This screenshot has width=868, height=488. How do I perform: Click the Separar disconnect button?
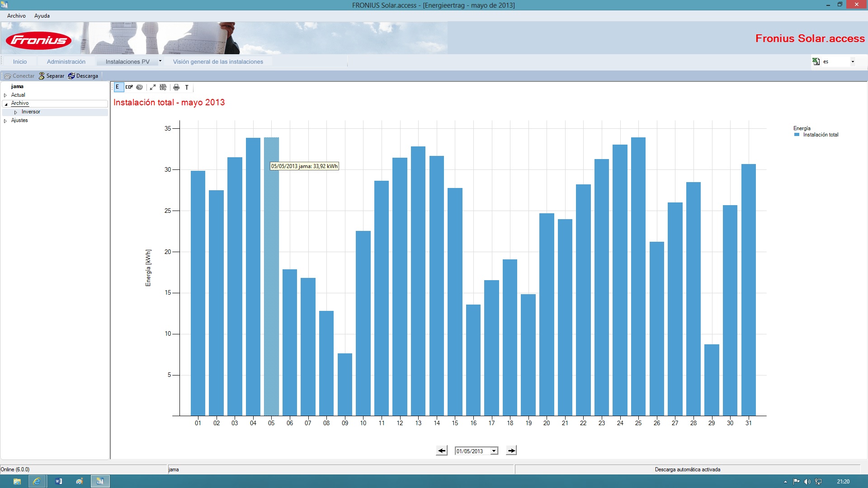pos(51,76)
